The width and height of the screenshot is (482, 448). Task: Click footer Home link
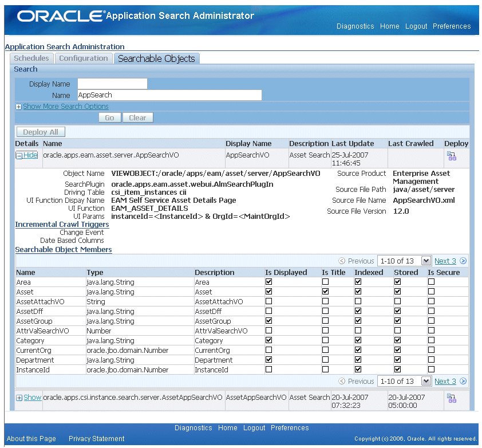[227, 428]
